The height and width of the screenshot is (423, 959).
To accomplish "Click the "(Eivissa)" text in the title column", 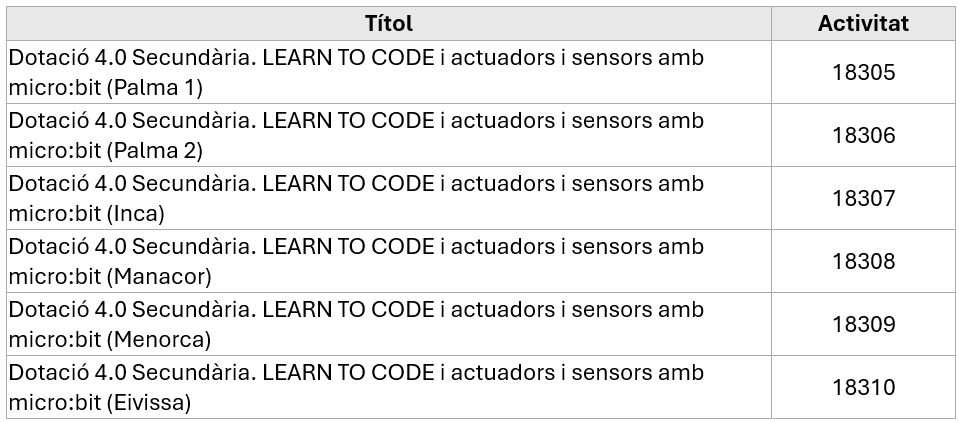I will pyautogui.click(x=153, y=403).
